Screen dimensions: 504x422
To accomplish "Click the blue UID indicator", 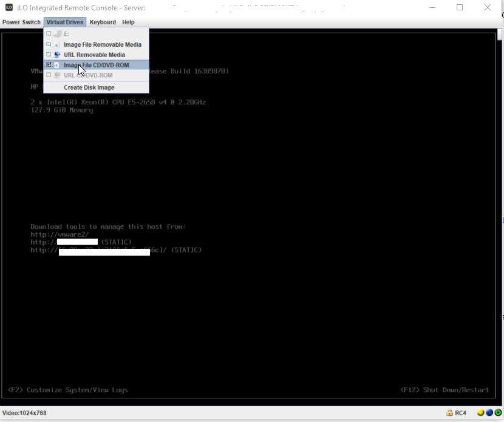I will click(489, 412).
